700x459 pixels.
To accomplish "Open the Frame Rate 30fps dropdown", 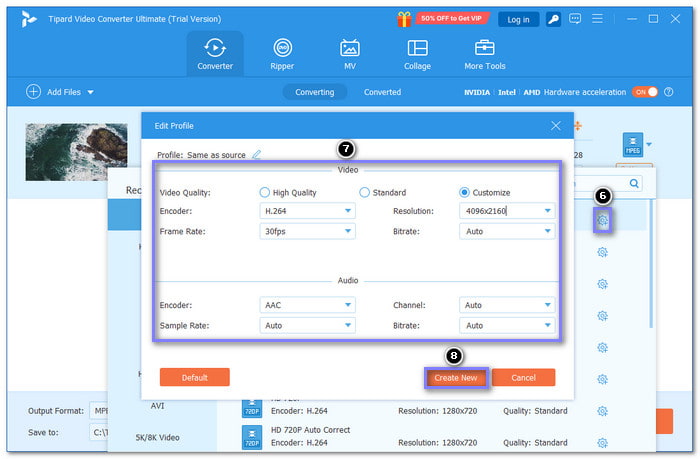I will pos(307,231).
